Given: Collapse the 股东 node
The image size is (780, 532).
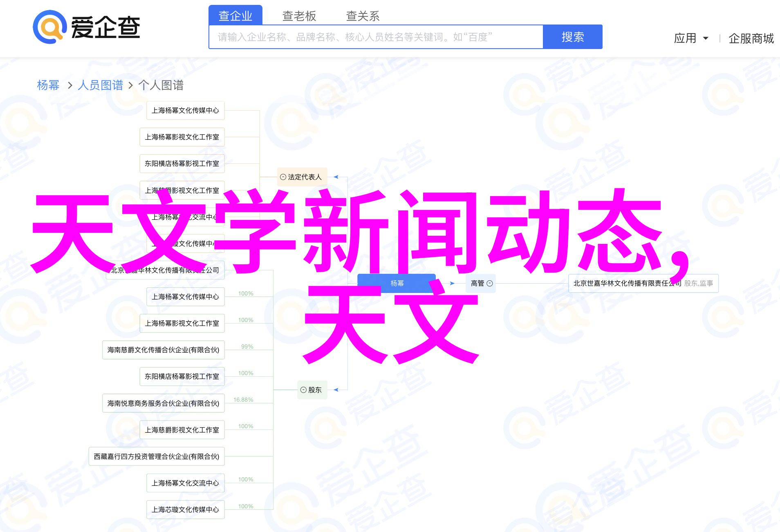Looking at the screenshot, I should coord(303,390).
